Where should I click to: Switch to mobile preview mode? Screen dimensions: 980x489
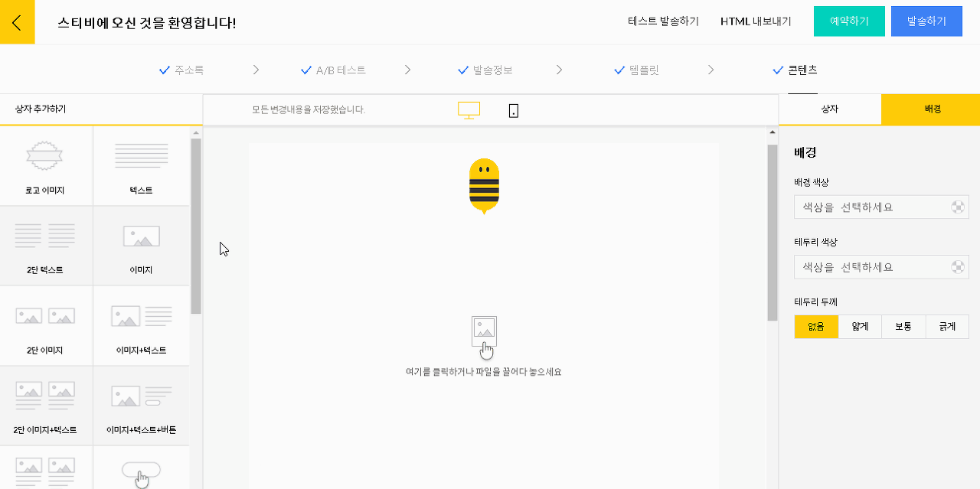[514, 110]
